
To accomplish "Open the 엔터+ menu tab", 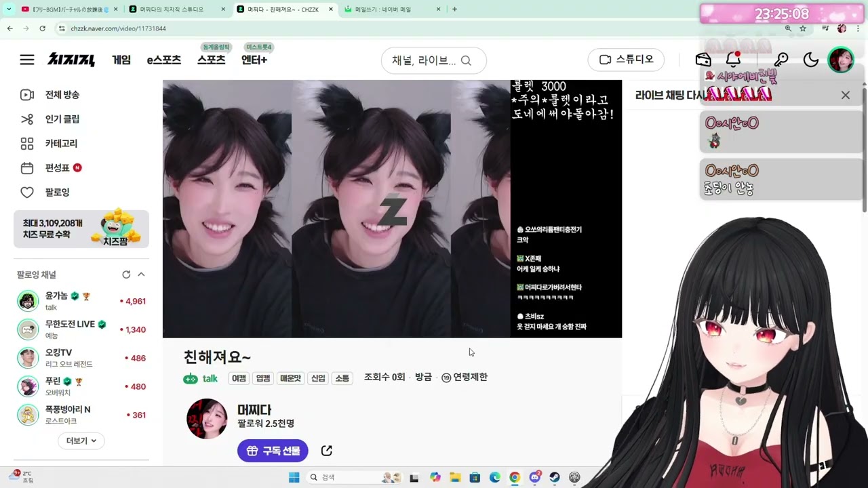I will [x=254, y=60].
